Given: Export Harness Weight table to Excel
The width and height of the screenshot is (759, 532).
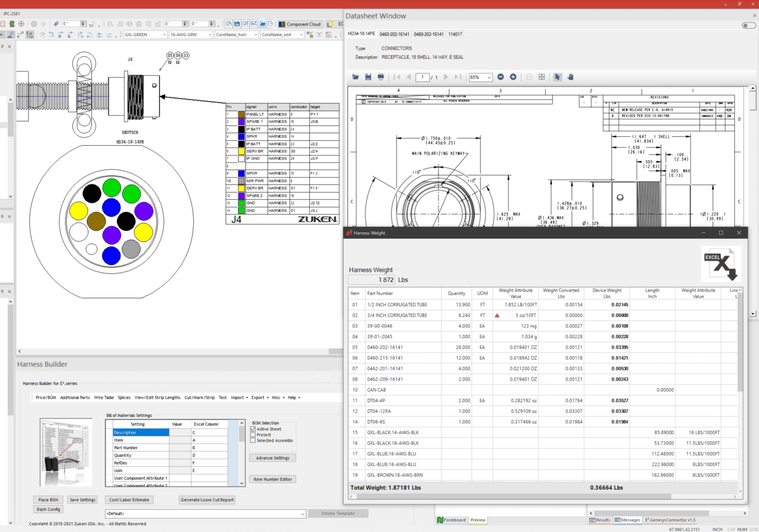Looking at the screenshot, I should [720, 263].
